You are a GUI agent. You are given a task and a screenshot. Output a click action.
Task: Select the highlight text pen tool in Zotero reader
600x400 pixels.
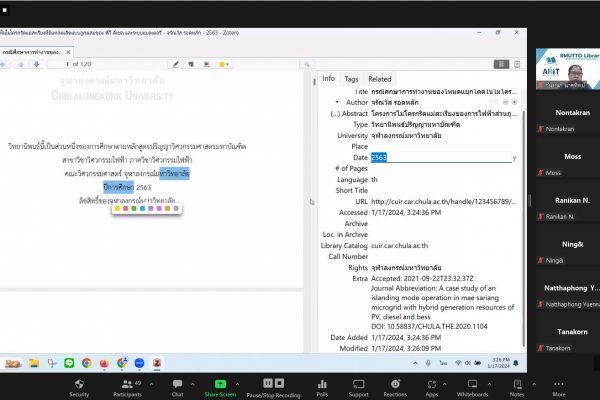[x=176, y=64]
